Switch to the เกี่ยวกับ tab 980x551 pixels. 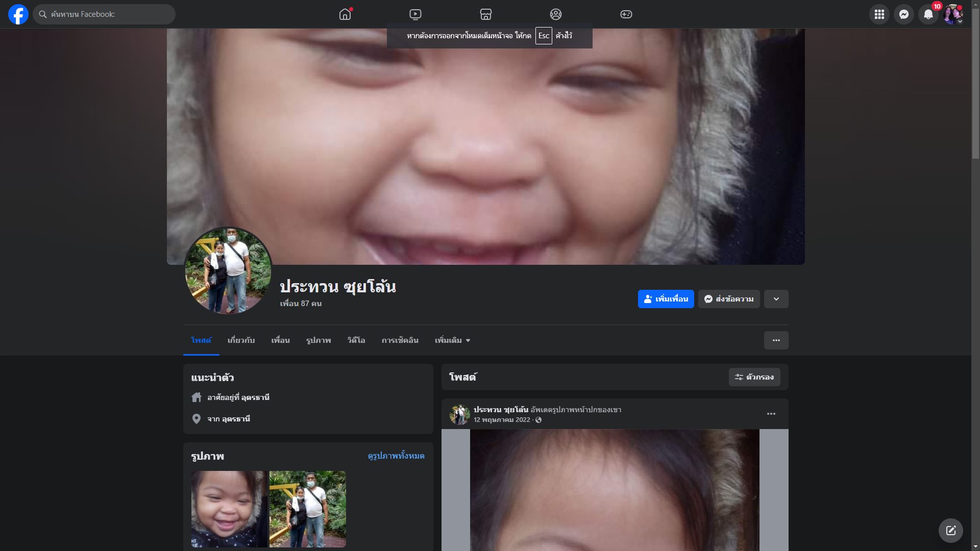[x=241, y=340]
